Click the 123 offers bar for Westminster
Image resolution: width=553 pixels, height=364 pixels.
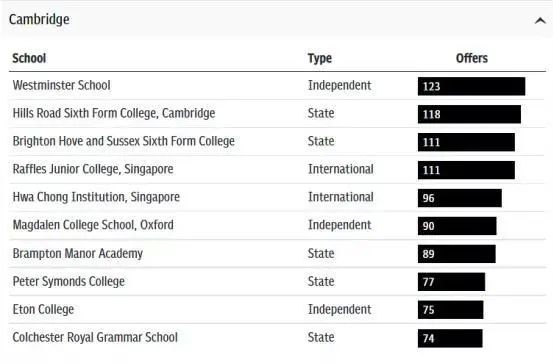[x=472, y=86]
